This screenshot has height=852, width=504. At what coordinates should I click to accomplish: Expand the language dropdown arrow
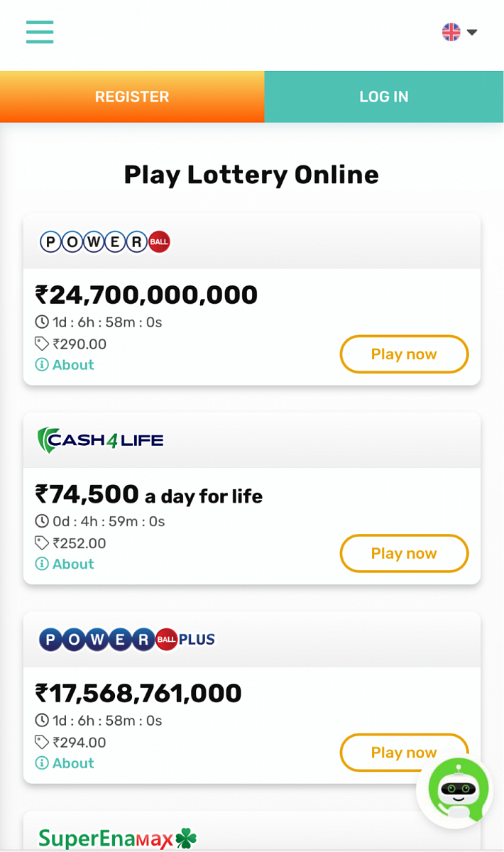pyautogui.click(x=472, y=32)
